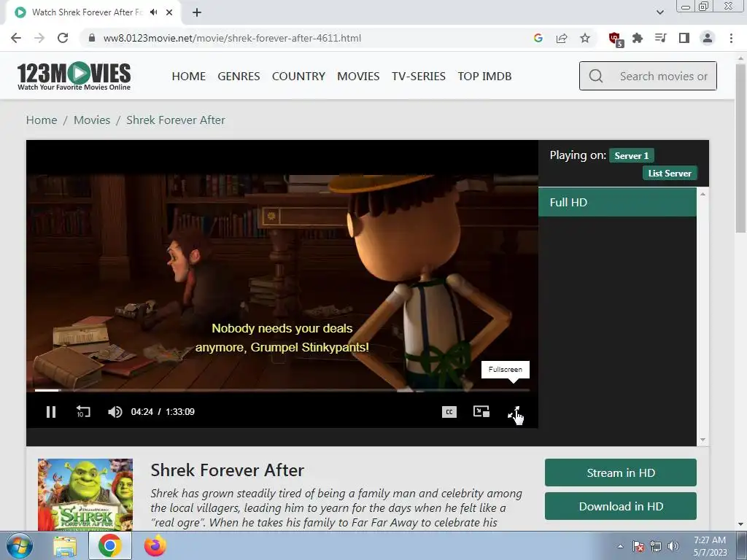Image resolution: width=747 pixels, height=560 pixels.
Task: Go forward in browser history
Action: point(39,38)
